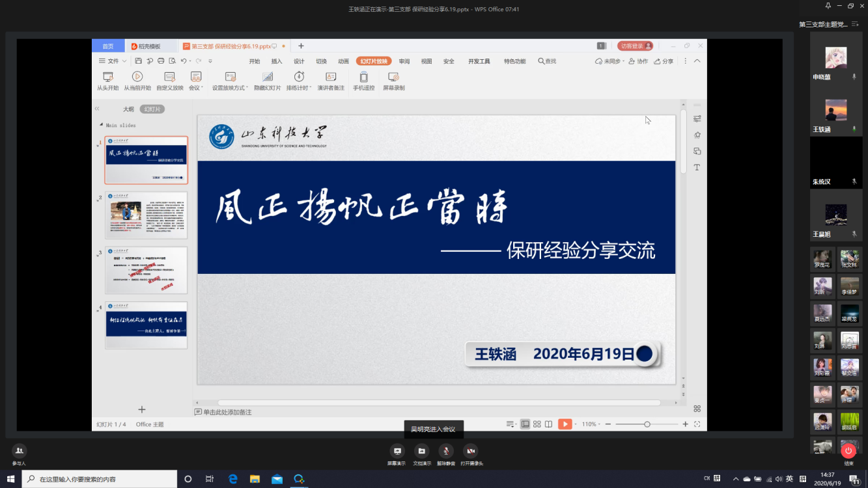The width and height of the screenshot is (868, 488).
Task: Click the red 结束 end meeting button
Action: pos(848,451)
